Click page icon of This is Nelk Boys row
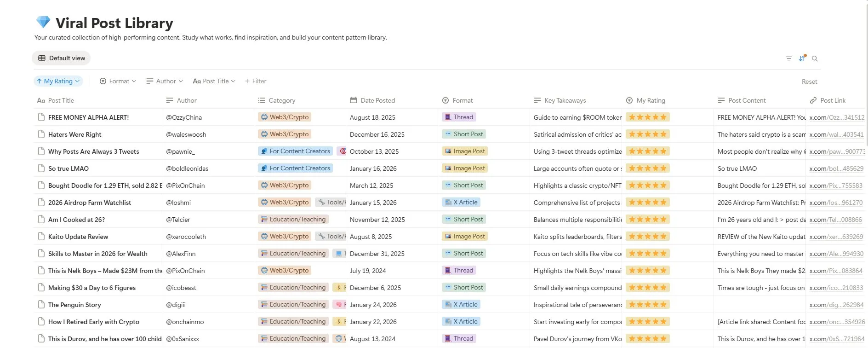This screenshot has width=868, height=348. coord(41,270)
